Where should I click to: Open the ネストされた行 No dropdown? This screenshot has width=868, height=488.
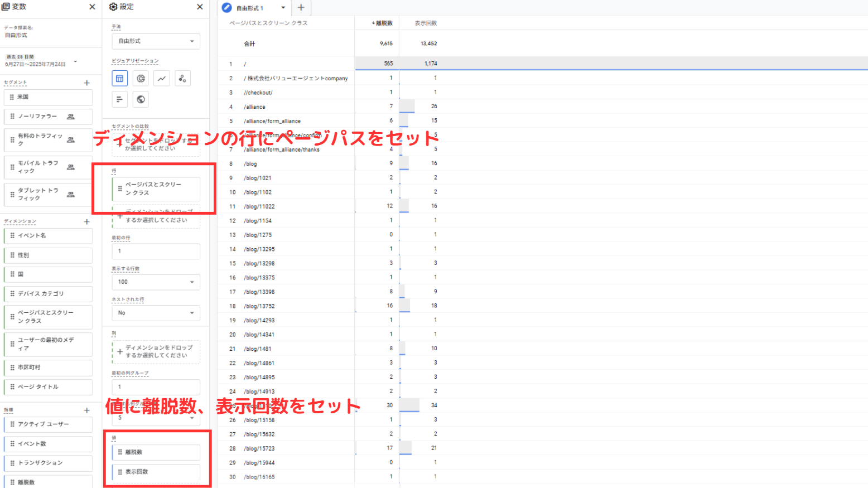156,313
